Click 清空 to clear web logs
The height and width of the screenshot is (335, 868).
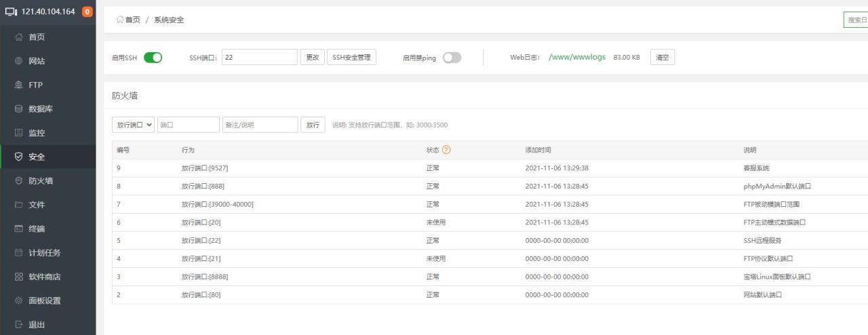663,58
